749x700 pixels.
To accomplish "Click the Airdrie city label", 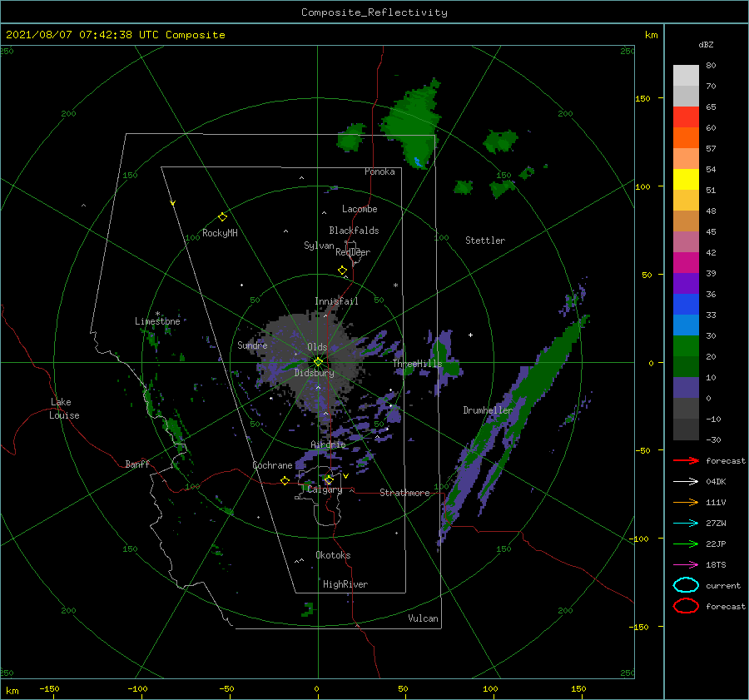I will tap(328, 444).
